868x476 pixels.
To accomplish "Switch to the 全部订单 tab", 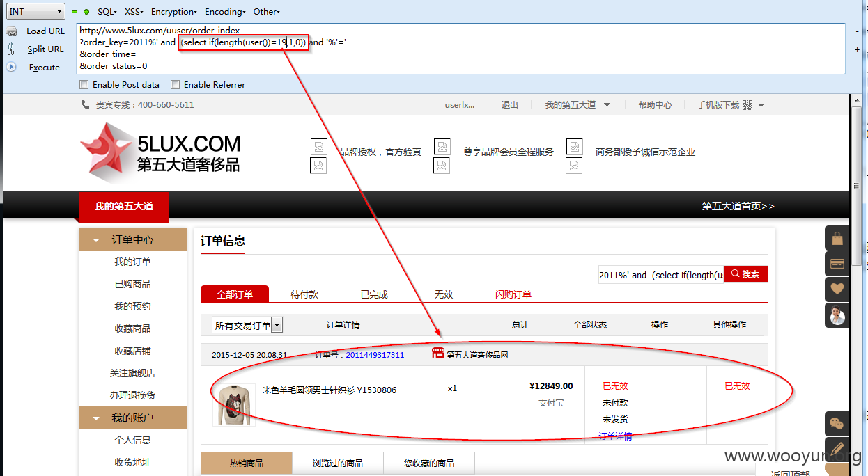I will [235, 294].
